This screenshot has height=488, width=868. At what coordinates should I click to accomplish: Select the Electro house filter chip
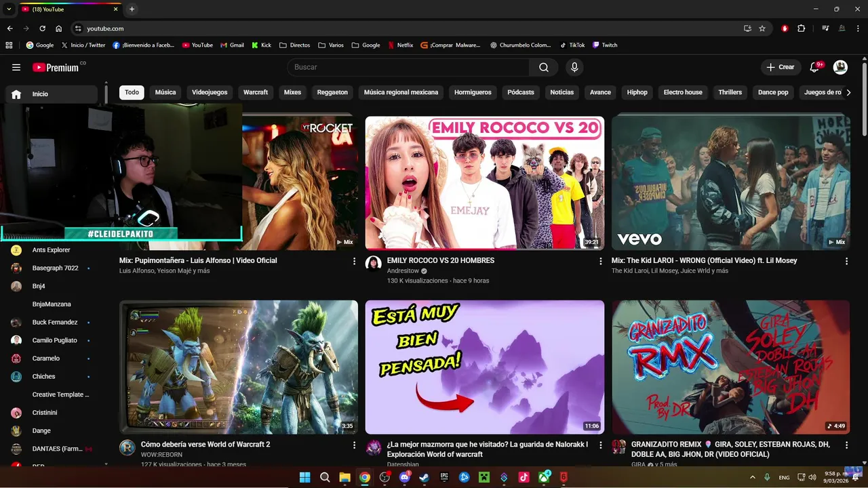(x=683, y=92)
